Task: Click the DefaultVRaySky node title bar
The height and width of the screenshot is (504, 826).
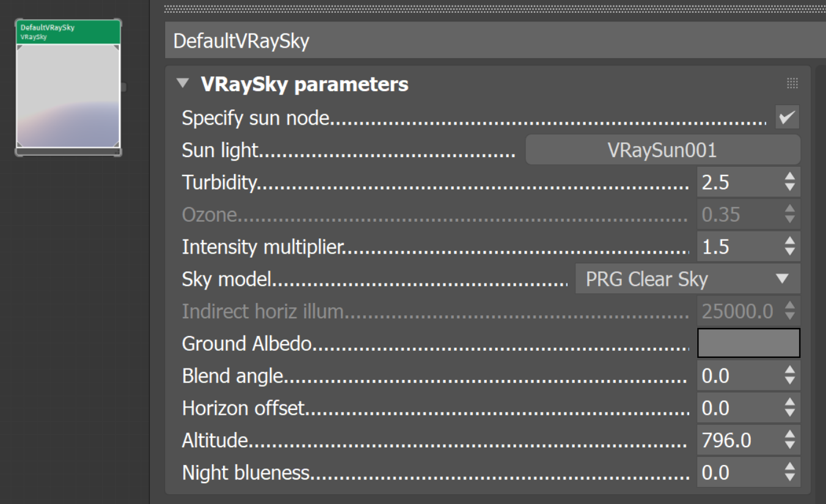Action: (x=68, y=32)
